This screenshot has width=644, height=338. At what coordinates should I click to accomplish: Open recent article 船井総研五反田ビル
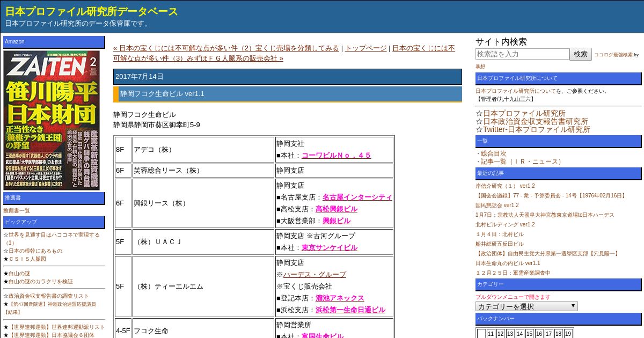[x=500, y=244]
